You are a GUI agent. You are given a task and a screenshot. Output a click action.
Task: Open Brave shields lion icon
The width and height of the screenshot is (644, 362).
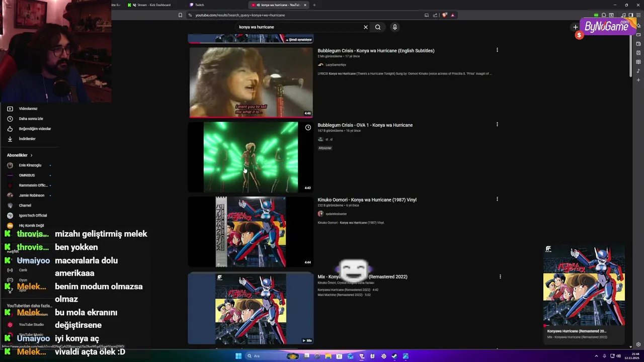click(x=445, y=15)
